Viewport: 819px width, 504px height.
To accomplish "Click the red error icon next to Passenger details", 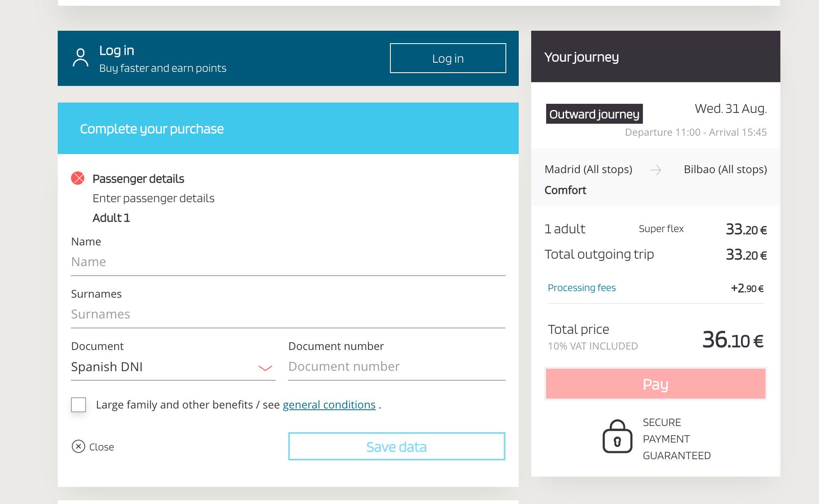I will (x=78, y=178).
